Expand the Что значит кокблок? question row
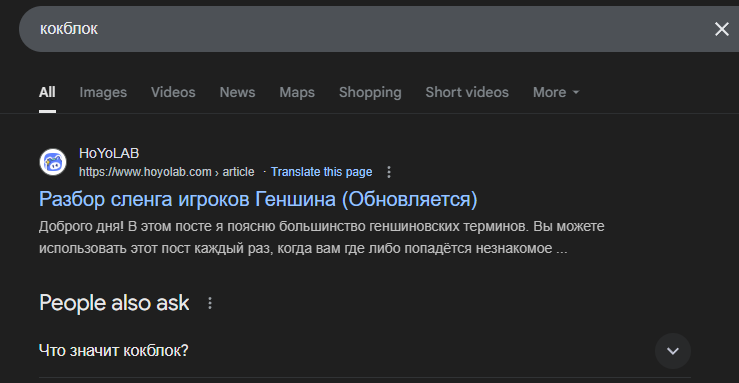 tap(365, 351)
